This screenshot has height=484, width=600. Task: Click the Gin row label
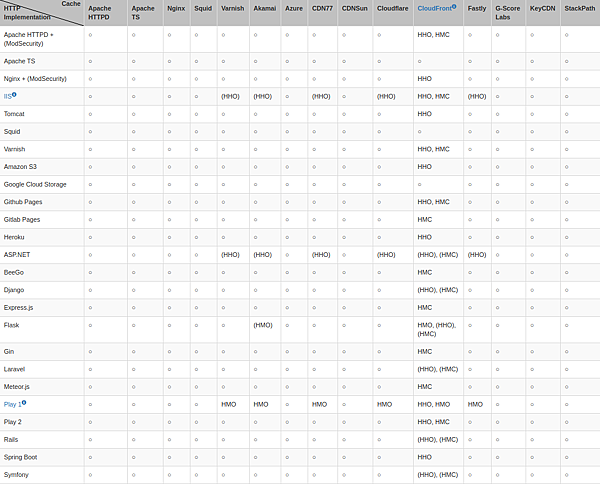(9, 352)
